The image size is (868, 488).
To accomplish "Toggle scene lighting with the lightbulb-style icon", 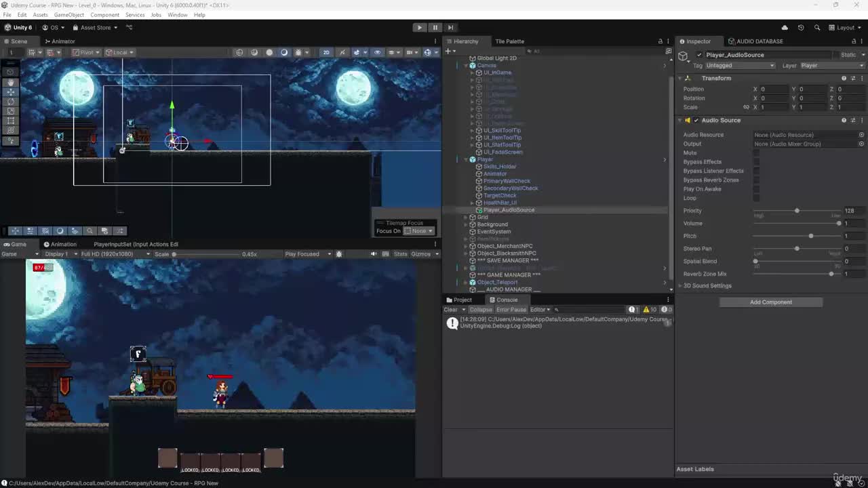I will pos(342,52).
